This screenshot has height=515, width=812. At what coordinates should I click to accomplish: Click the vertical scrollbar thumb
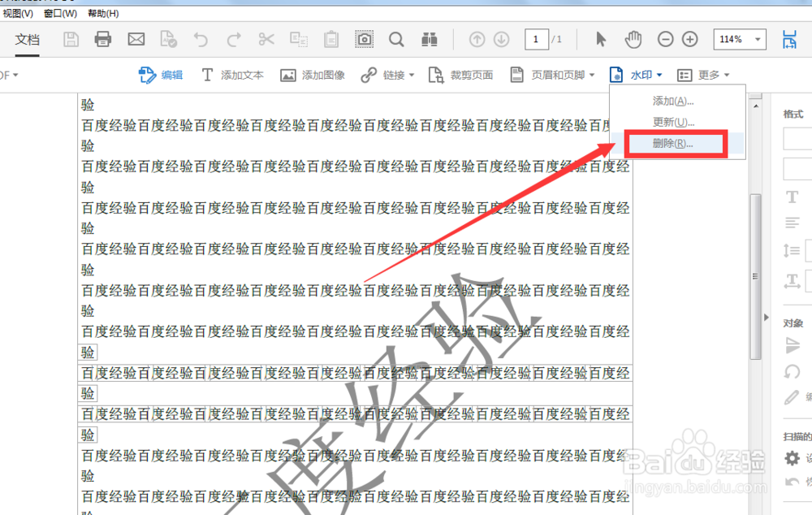coord(755,277)
